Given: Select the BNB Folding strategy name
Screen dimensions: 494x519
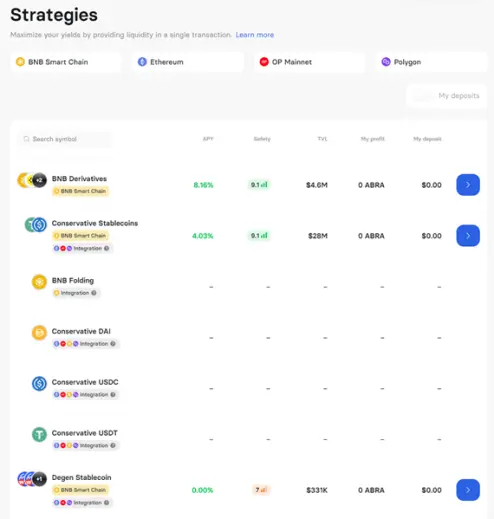Looking at the screenshot, I should 73,281.
